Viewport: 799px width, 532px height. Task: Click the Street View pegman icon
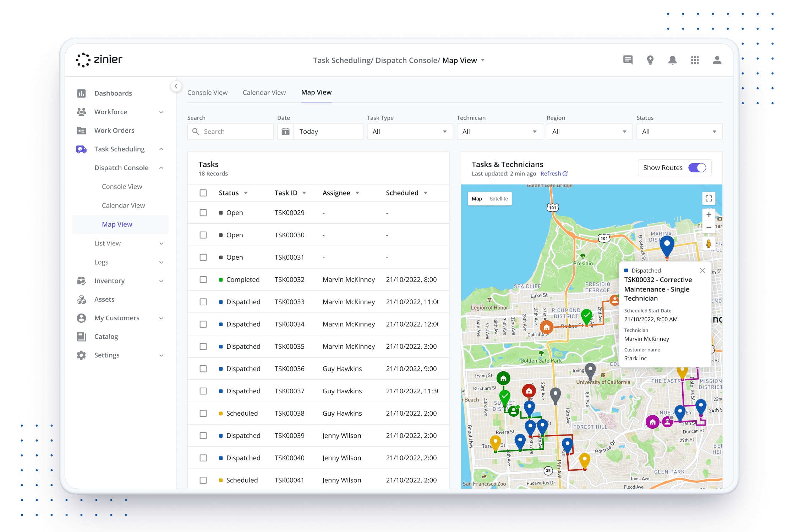click(708, 244)
